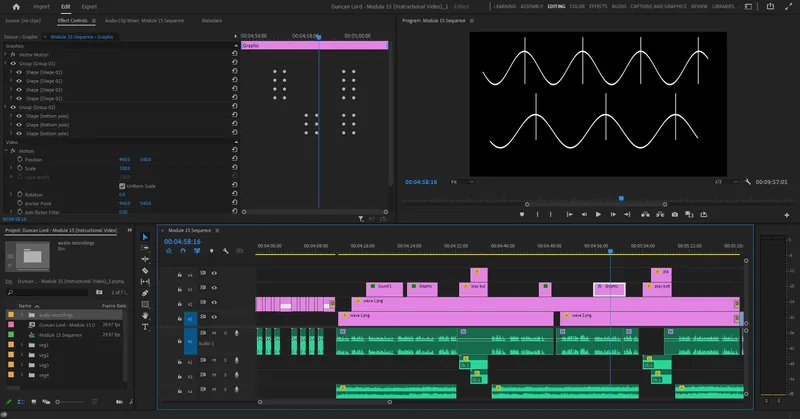Open the Fit zoom level dropdown
Viewport: 800px width, 419px height.
(462, 182)
